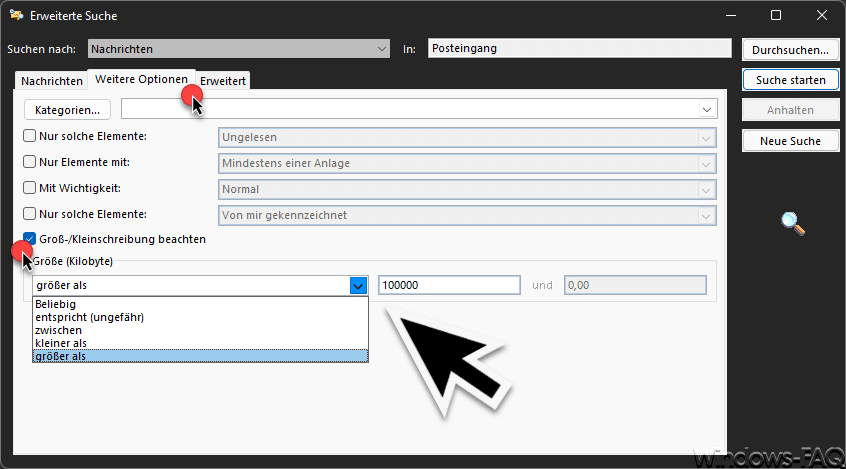Click the size value field containing 100000
The width and height of the screenshot is (846, 469).
pyautogui.click(x=449, y=285)
